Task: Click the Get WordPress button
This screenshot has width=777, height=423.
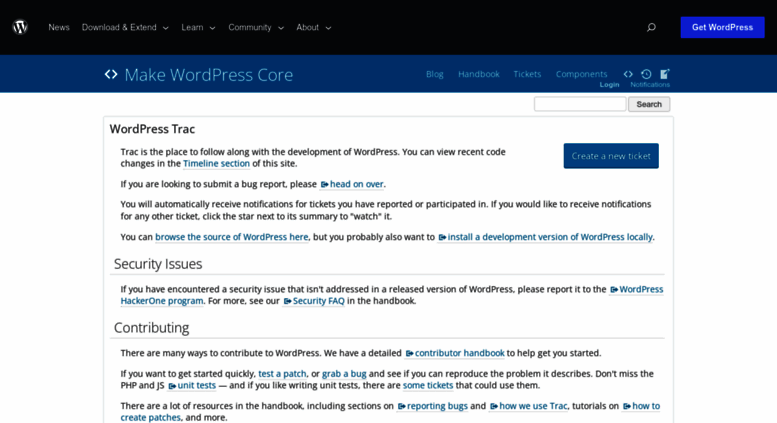Action: coord(722,27)
